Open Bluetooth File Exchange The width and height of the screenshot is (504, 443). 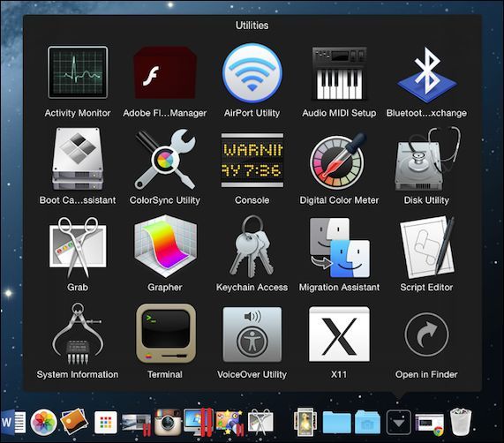[x=426, y=74]
